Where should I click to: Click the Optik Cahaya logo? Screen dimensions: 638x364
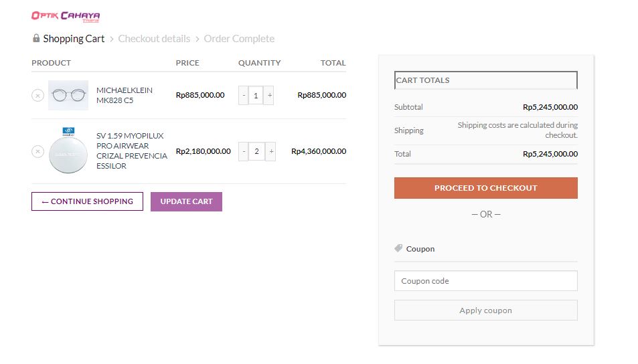coord(66,16)
